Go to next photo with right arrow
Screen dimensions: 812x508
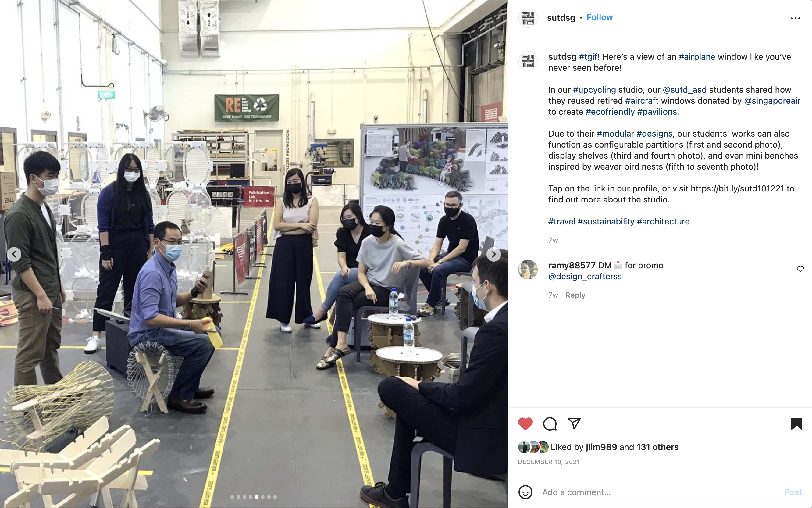coord(493,254)
